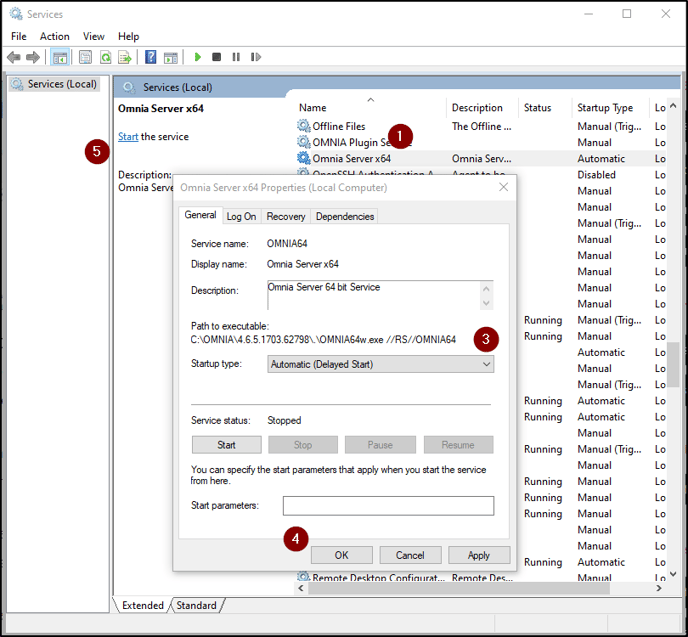Select the Omnia Server x64 service row

pyautogui.click(x=481, y=158)
